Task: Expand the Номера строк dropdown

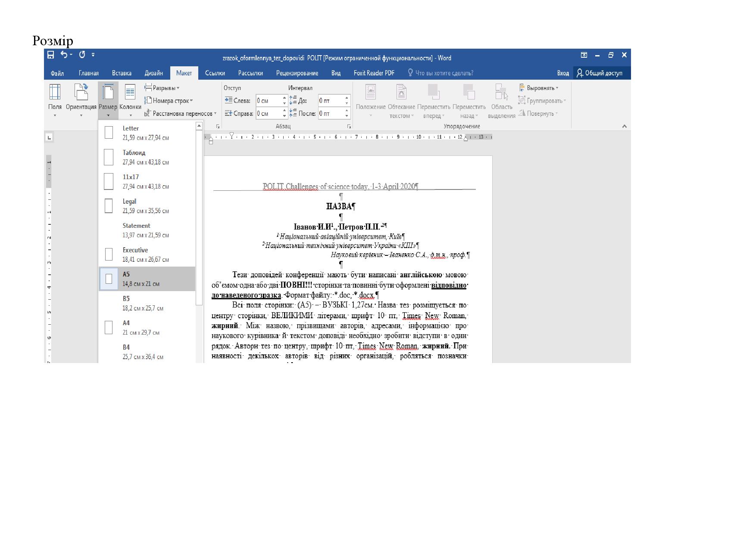Action: coord(169,101)
